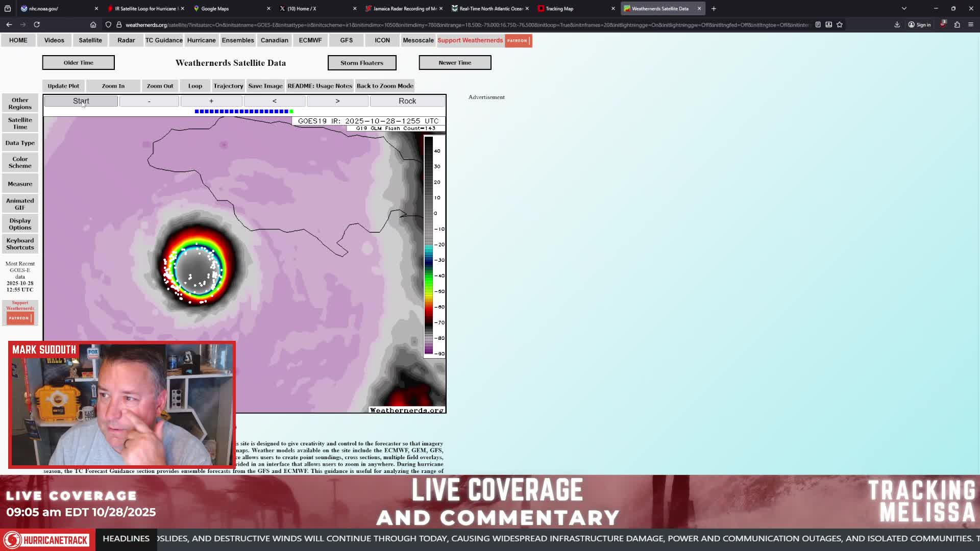Bookmark this page with the star icon
Screen dimensions: 980x551
tap(840, 24)
